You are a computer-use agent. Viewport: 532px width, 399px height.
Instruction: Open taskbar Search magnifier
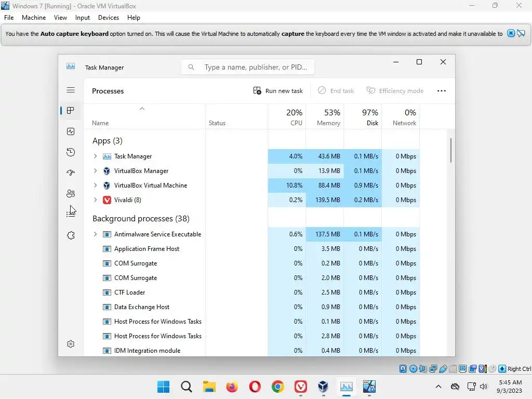tap(187, 387)
